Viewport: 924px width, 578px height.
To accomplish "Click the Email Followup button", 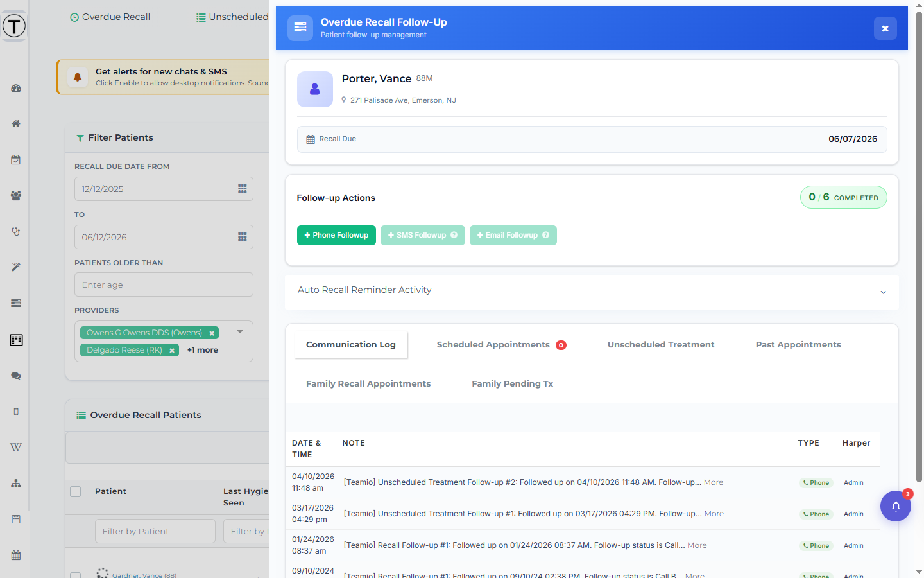I will [513, 235].
